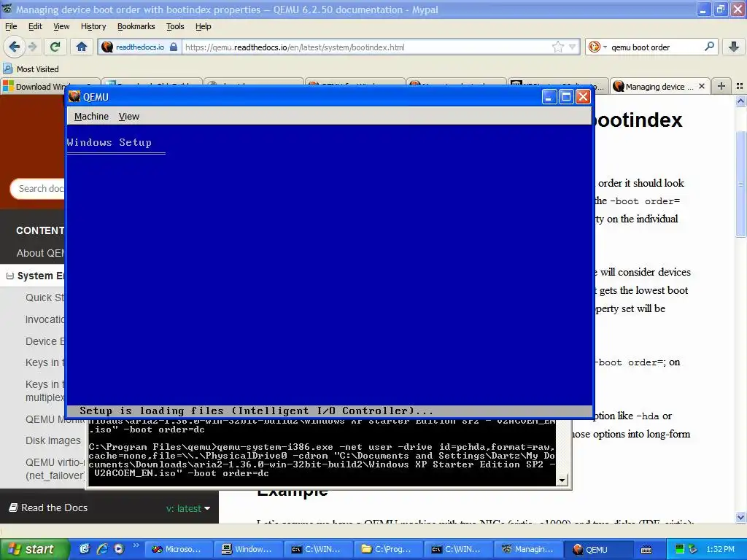The height and width of the screenshot is (560, 747).
Task: Click down arrow of command prompt scrollbar
Action: coord(562,480)
